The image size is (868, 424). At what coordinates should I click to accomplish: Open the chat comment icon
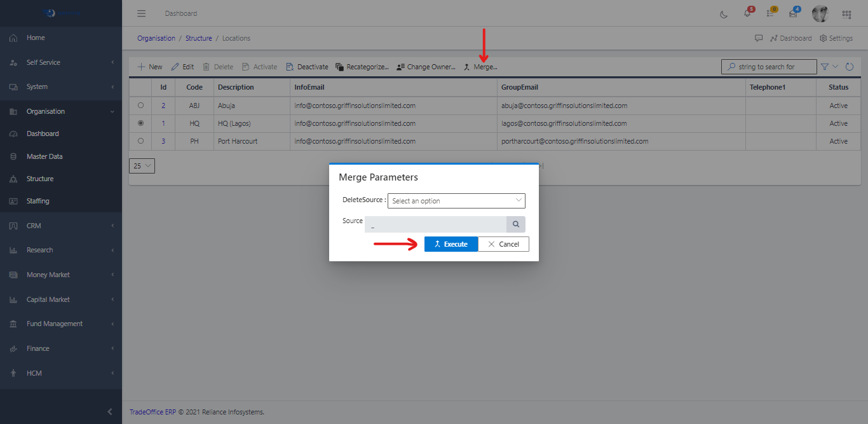(x=759, y=38)
